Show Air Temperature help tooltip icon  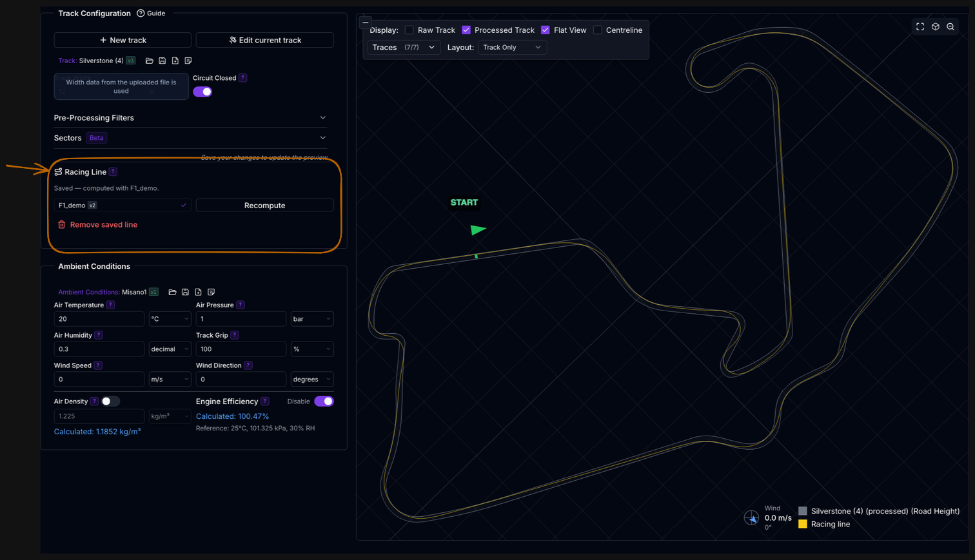pos(110,305)
